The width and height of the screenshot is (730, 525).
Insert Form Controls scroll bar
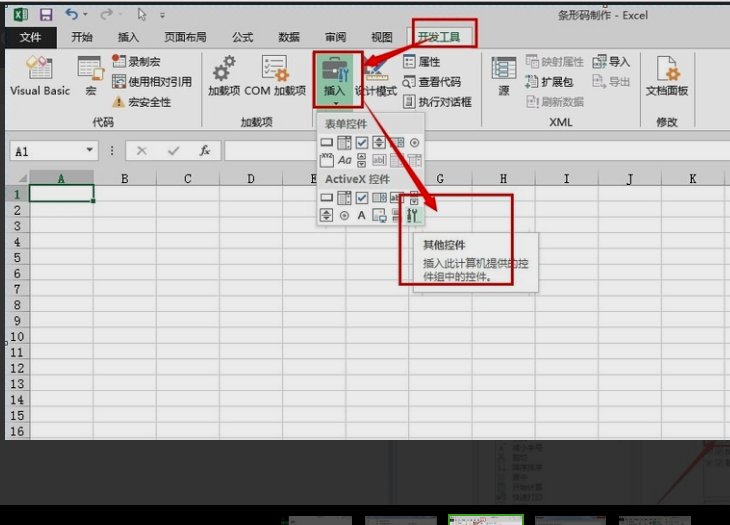pos(362,160)
